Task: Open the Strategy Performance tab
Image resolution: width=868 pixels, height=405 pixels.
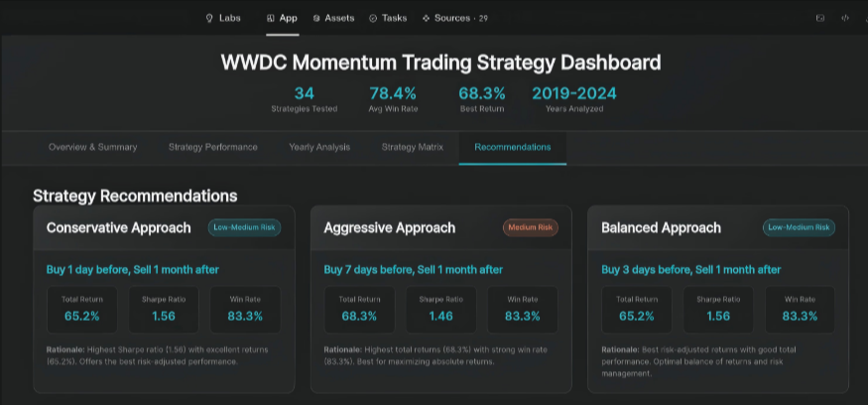Action: click(x=213, y=147)
